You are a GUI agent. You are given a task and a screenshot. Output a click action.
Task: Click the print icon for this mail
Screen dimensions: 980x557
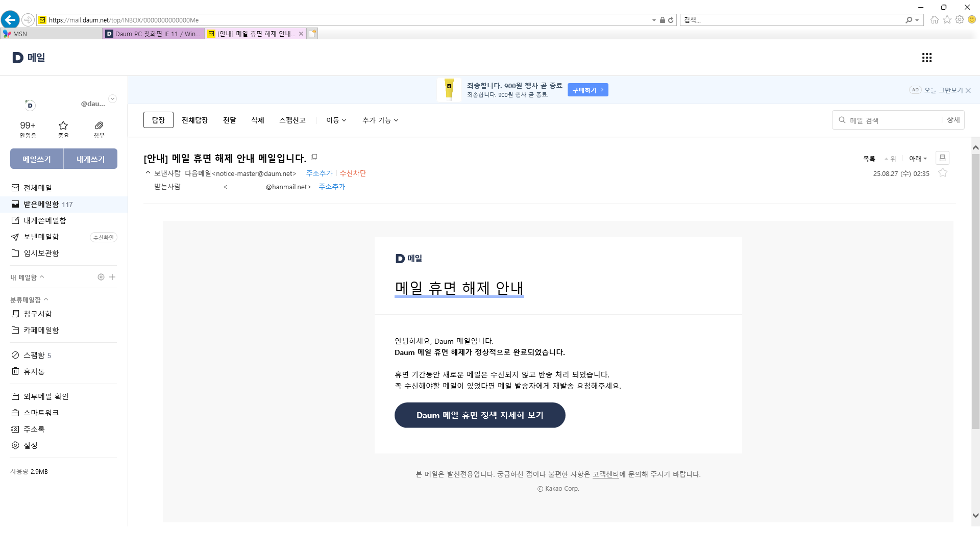click(x=942, y=158)
